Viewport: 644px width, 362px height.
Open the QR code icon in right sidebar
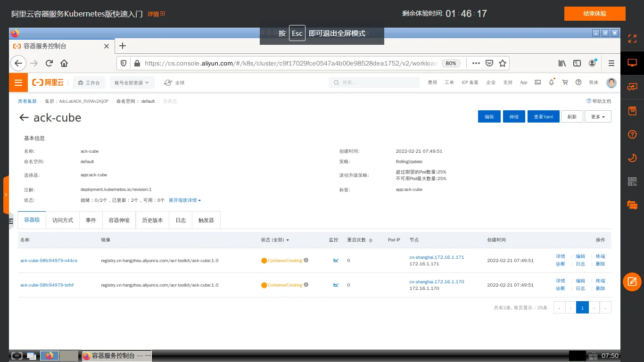[x=632, y=181]
